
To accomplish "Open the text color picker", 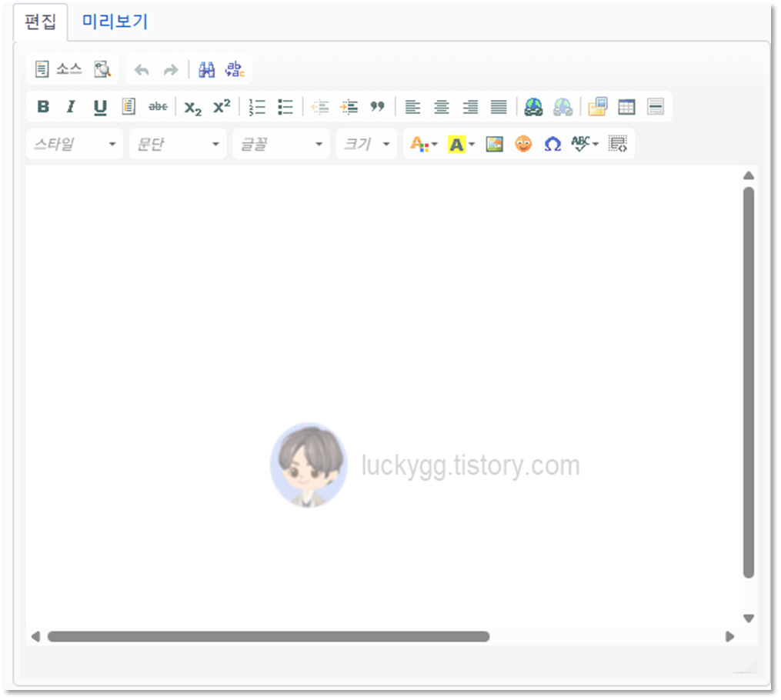I will pyautogui.click(x=423, y=145).
